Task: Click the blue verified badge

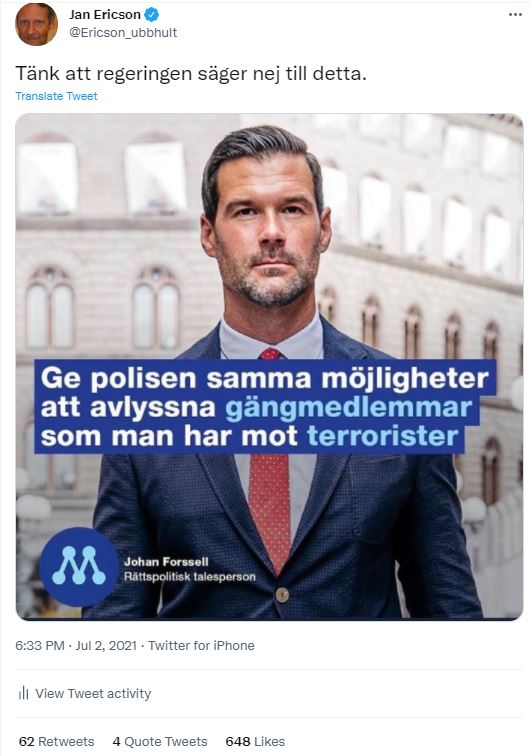Action: tap(151, 15)
